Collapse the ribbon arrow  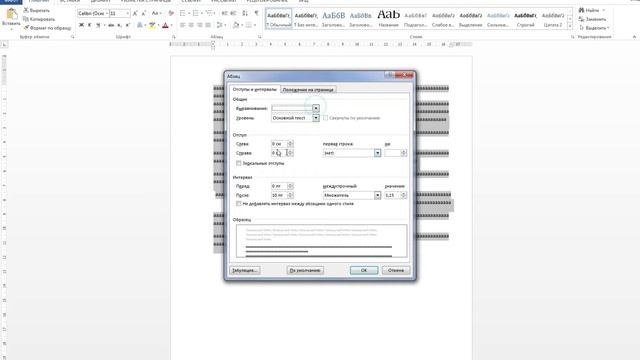click(634, 37)
